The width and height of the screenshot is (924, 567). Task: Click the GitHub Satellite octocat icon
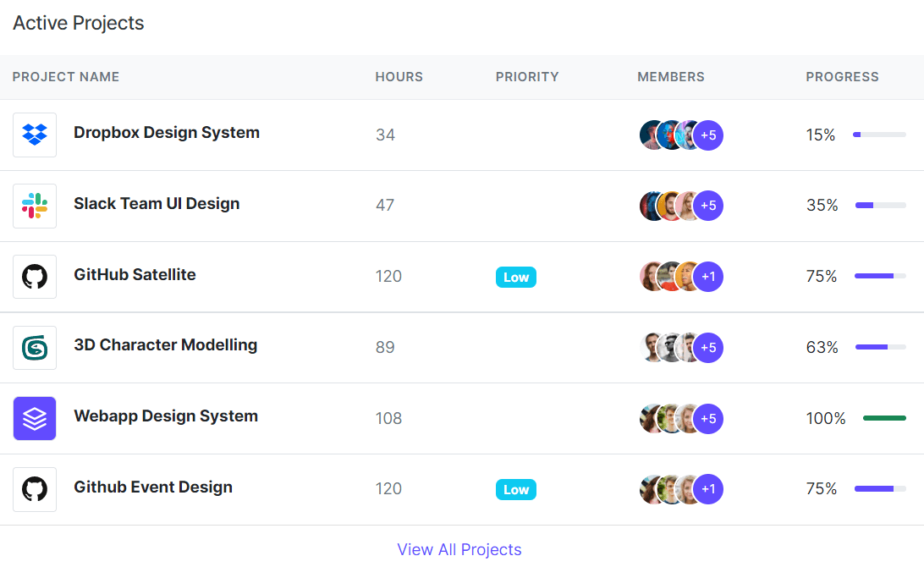pyautogui.click(x=34, y=276)
